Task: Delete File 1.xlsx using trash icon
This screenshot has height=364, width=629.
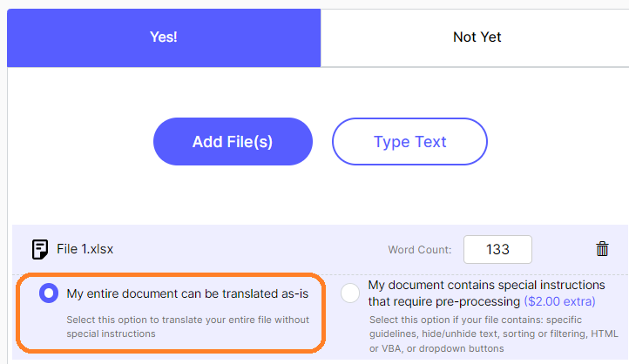Action: [x=602, y=249]
